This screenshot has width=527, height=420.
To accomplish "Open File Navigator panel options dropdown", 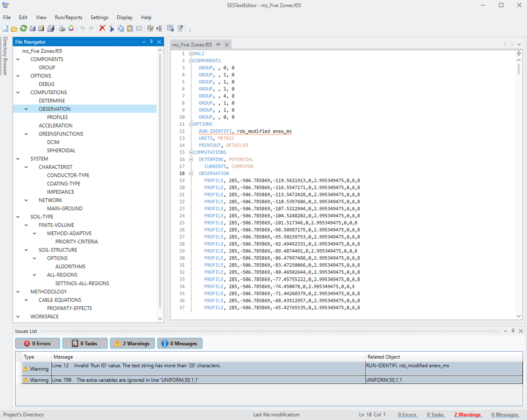I will (144, 42).
